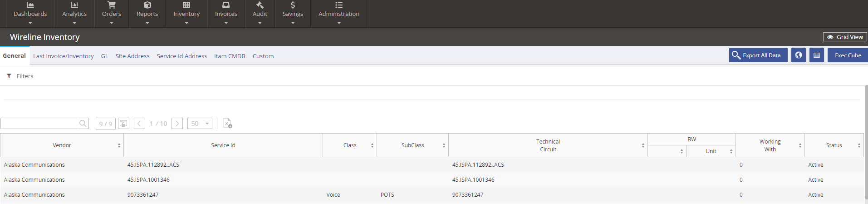868x204 pixels.
Task: Expand the Filters panel
Action: pos(20,76)
